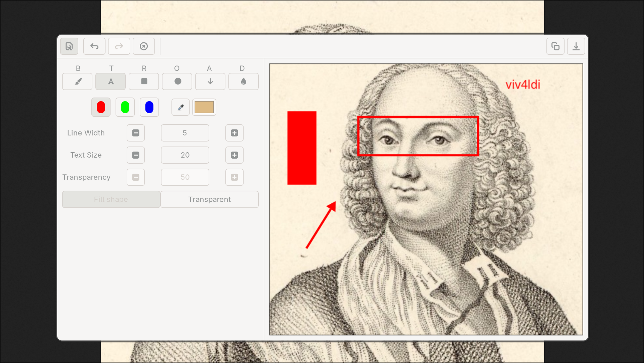The image size is (644, 363).
Task: Switch to Transparent shape mode
Action: pos(210,200)
